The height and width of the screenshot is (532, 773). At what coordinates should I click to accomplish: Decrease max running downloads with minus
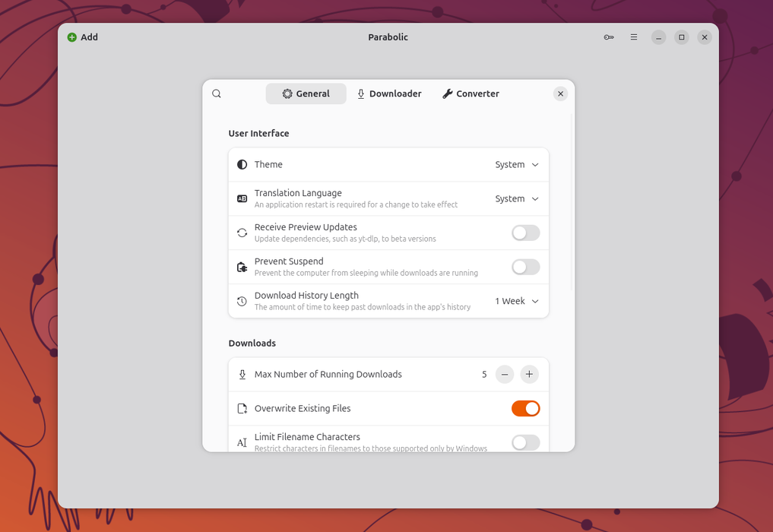pos(505,374)
